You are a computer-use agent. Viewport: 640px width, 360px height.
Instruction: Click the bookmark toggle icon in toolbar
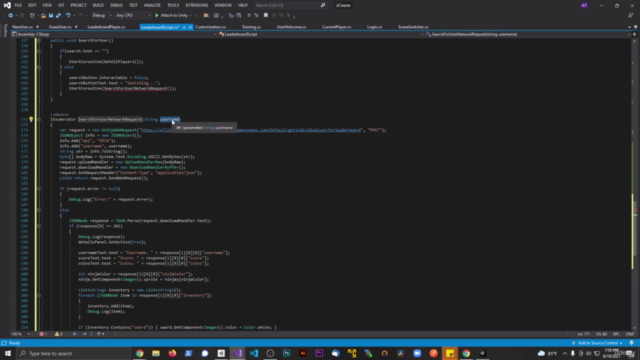[x=266, y=16]
